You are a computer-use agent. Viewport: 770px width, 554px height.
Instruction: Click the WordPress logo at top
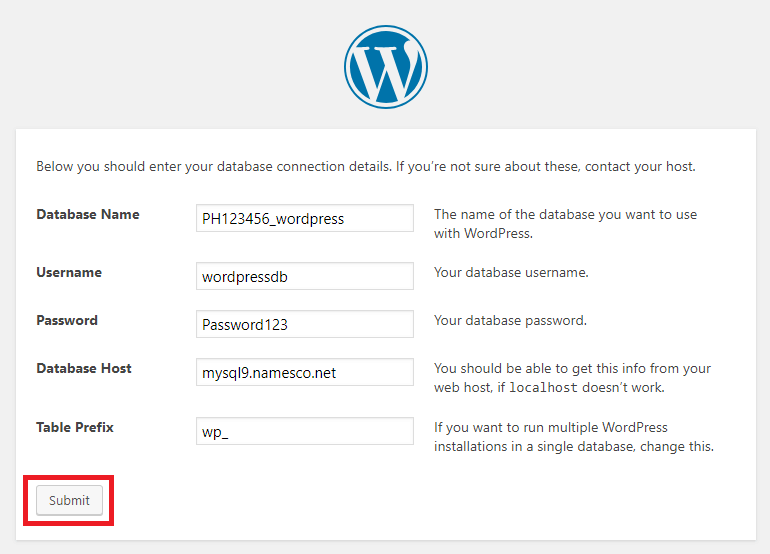click(385, 67)
